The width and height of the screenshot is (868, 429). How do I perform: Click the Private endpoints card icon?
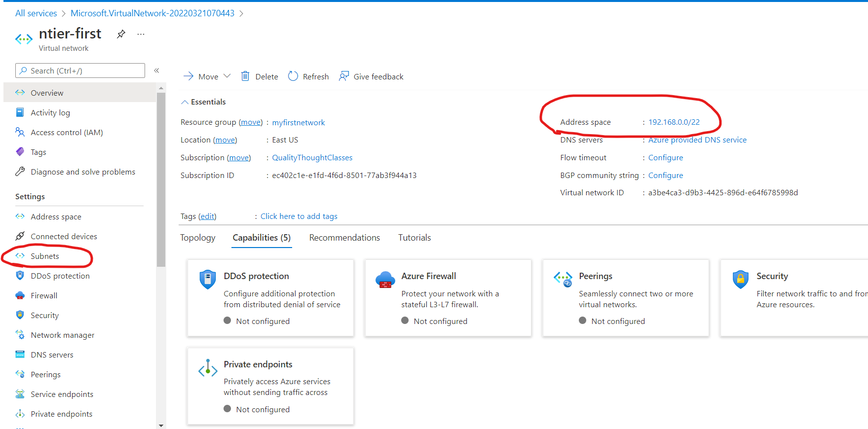[x=208, y=368]
